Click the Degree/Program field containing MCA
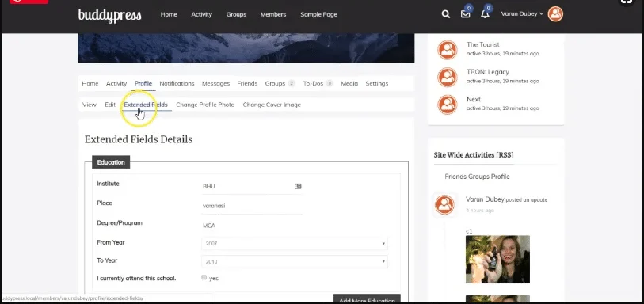644x304 pixels. click(x=252, y=226)
